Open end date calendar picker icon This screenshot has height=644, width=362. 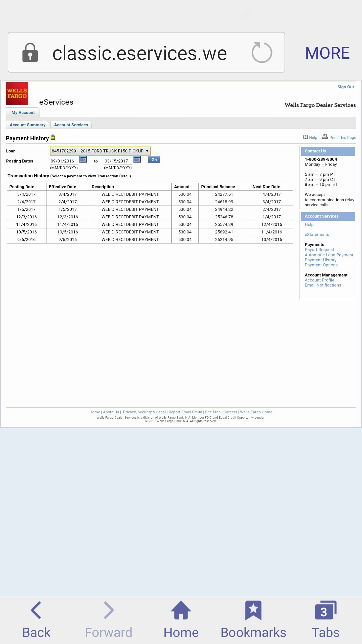click(x=137, y=159)
